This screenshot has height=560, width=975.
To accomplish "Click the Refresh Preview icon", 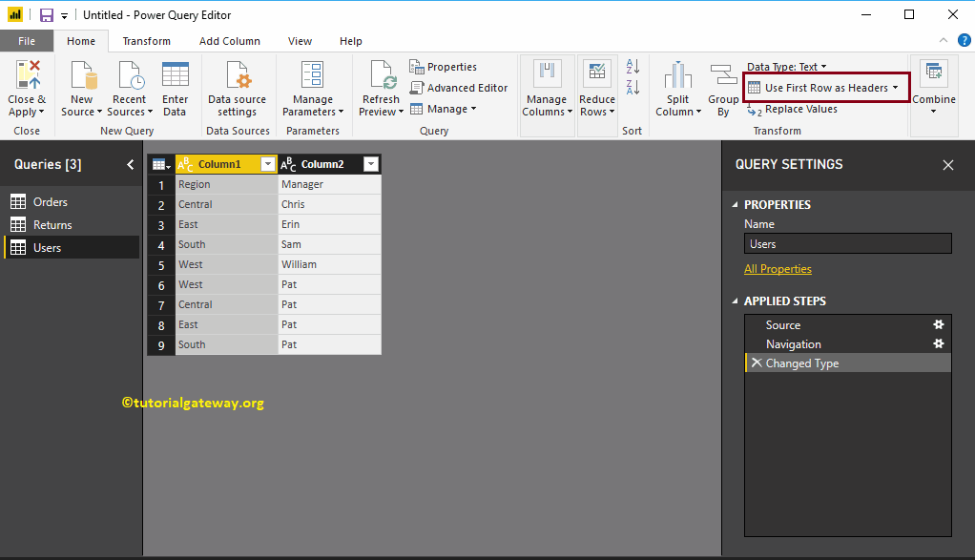I will 382,75.
